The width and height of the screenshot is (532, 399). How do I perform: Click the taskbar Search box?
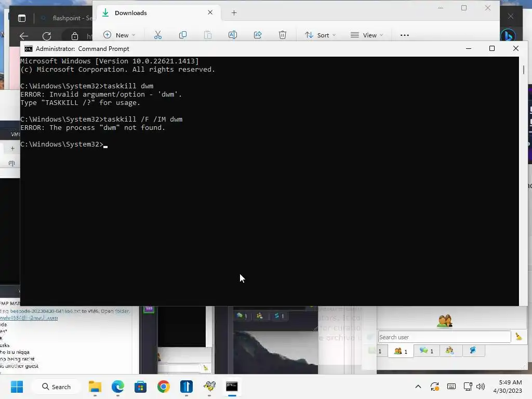pos(56,387)
